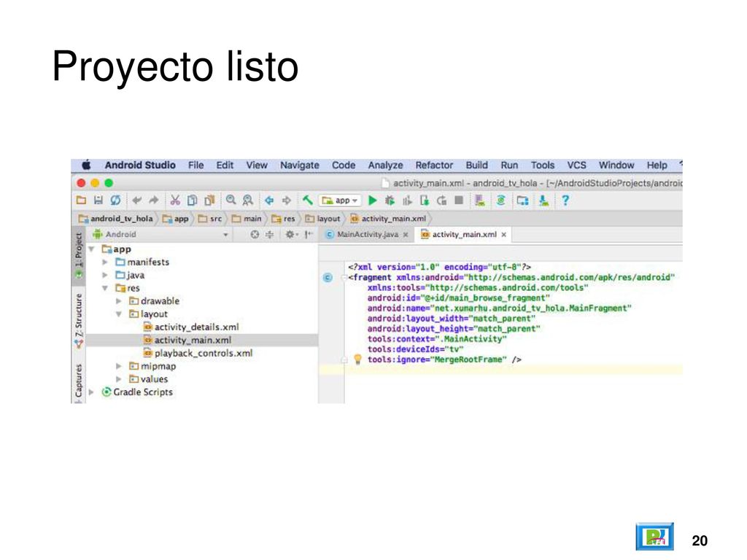Click the Stop square icon

[x=459, y=201]
